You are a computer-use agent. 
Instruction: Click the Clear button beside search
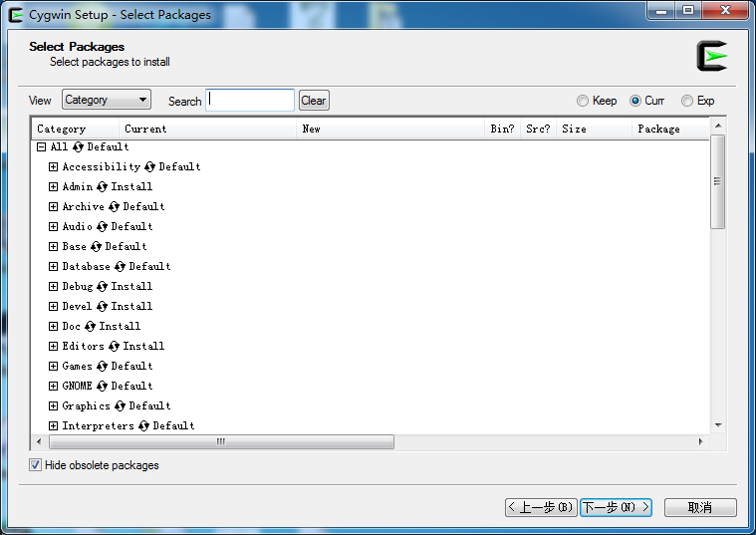[x=314, y=101]
